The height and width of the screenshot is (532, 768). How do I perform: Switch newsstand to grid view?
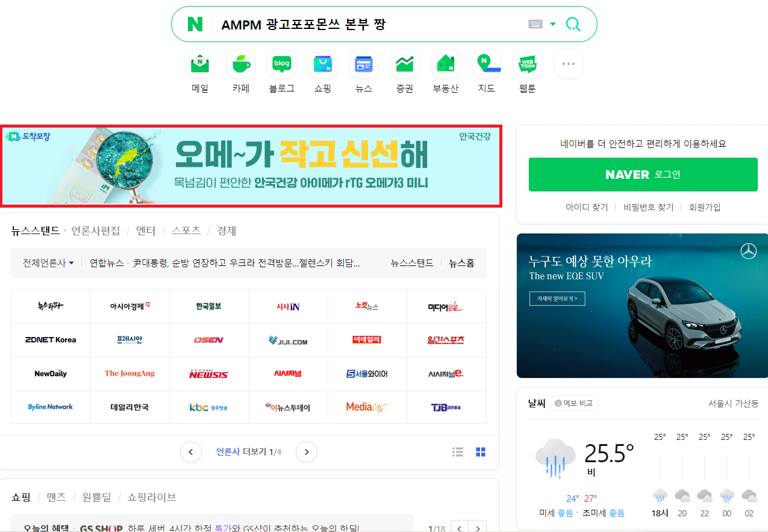481,452
